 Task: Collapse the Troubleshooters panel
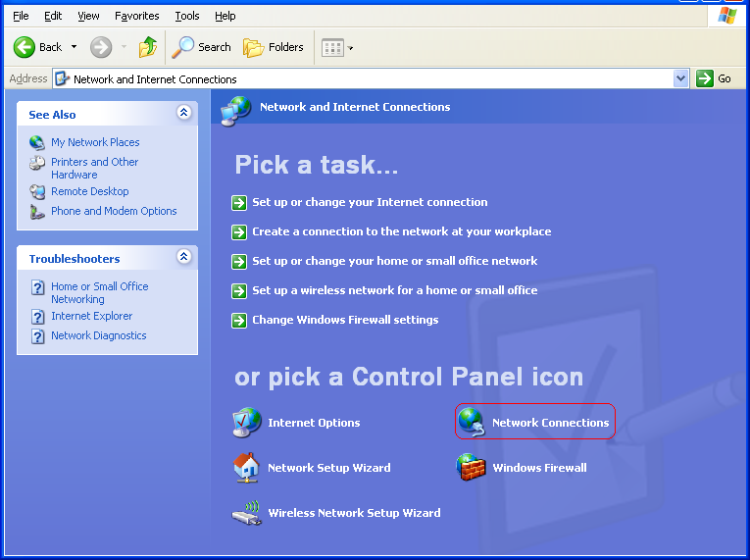[x=183, y=257]
